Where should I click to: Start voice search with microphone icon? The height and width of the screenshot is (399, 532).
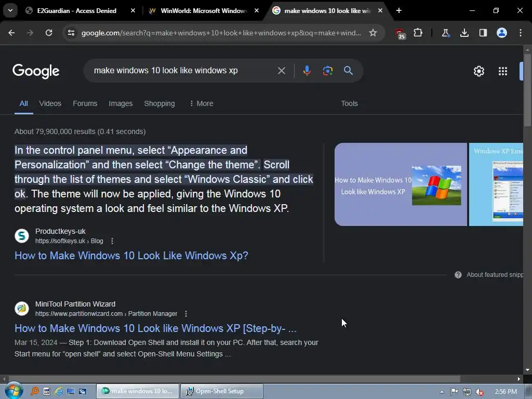point(307,71)
